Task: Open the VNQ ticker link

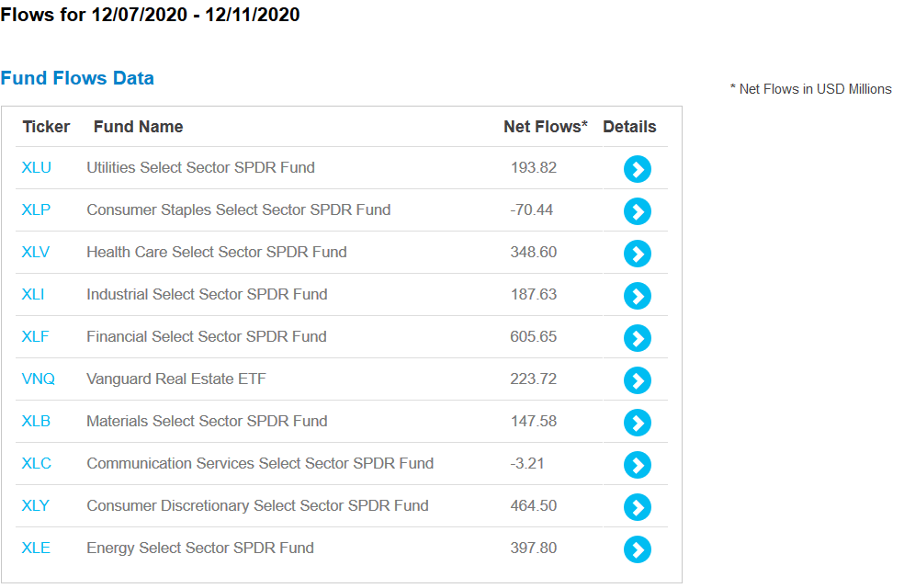Action: click(x=38, y=379)
